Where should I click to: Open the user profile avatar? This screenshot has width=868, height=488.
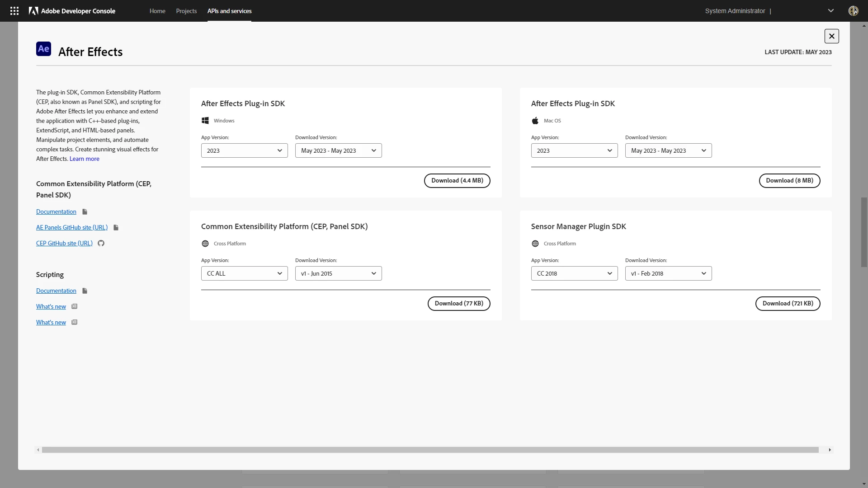tap(853, 11)
